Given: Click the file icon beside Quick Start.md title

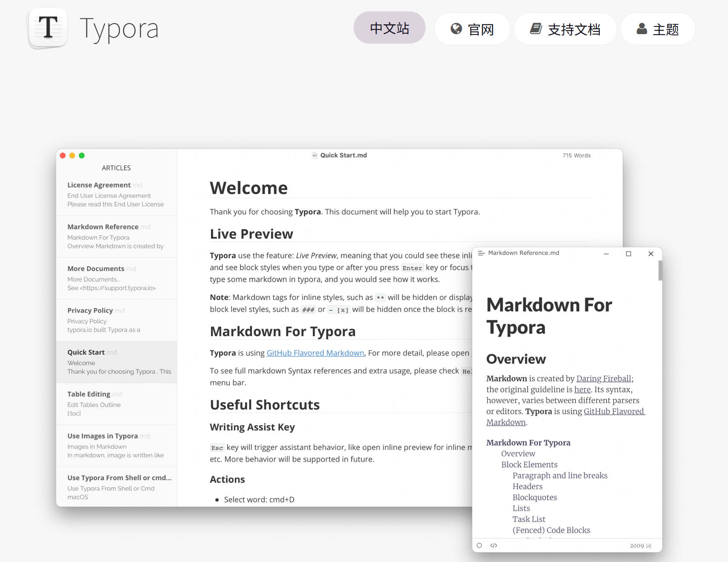Looking at the screenshot, I should click(x=315, y=156).
